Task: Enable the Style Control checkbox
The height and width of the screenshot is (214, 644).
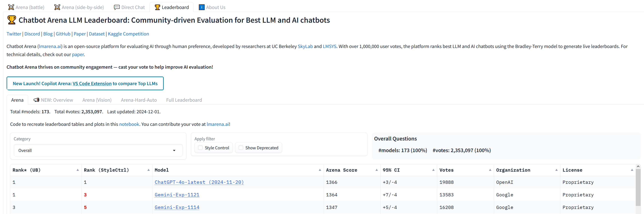Action: pyautogui.click(x=200, y=148)
